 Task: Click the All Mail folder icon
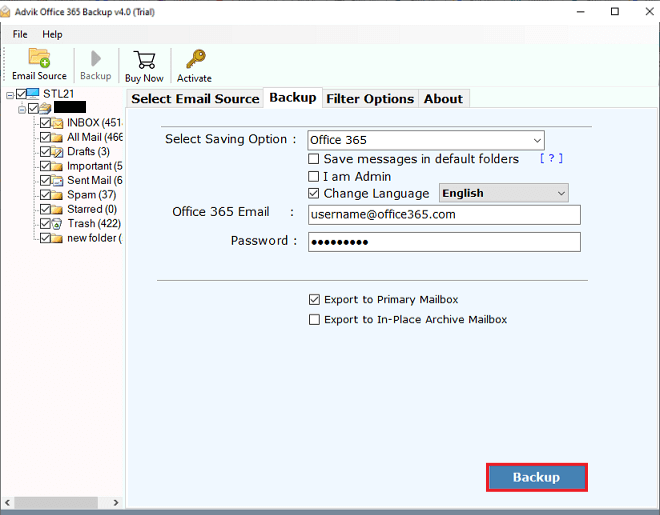click(x=57, y=137)
